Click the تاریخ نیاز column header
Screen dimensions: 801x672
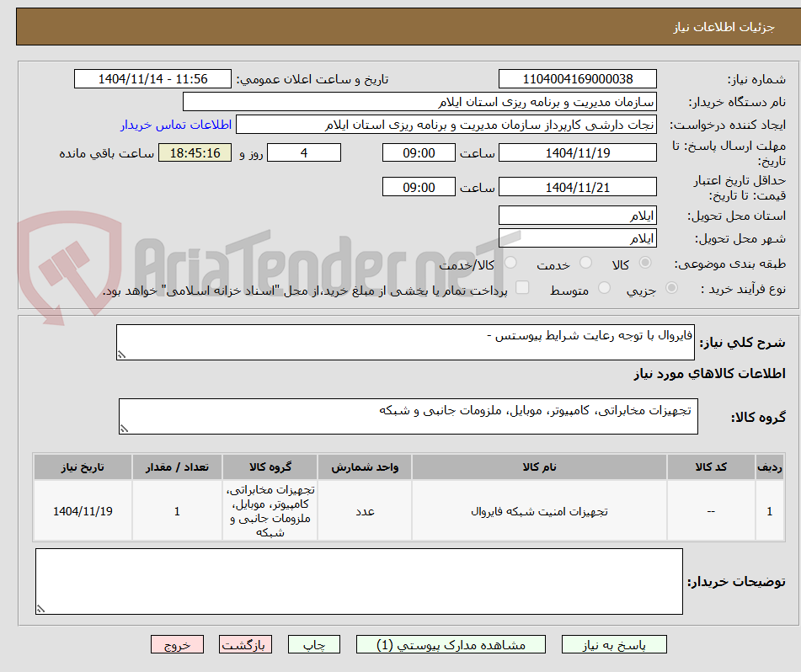[x=83, y=467]
